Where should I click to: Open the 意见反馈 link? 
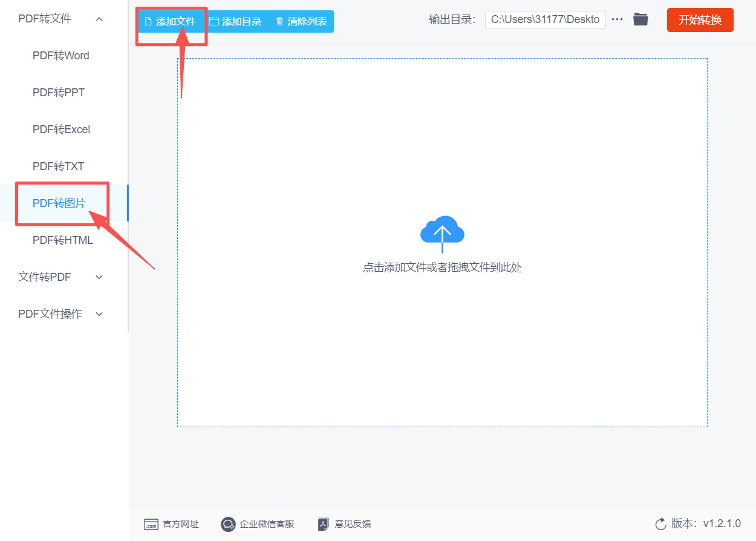pyautogui.click(x=353, y=524)
